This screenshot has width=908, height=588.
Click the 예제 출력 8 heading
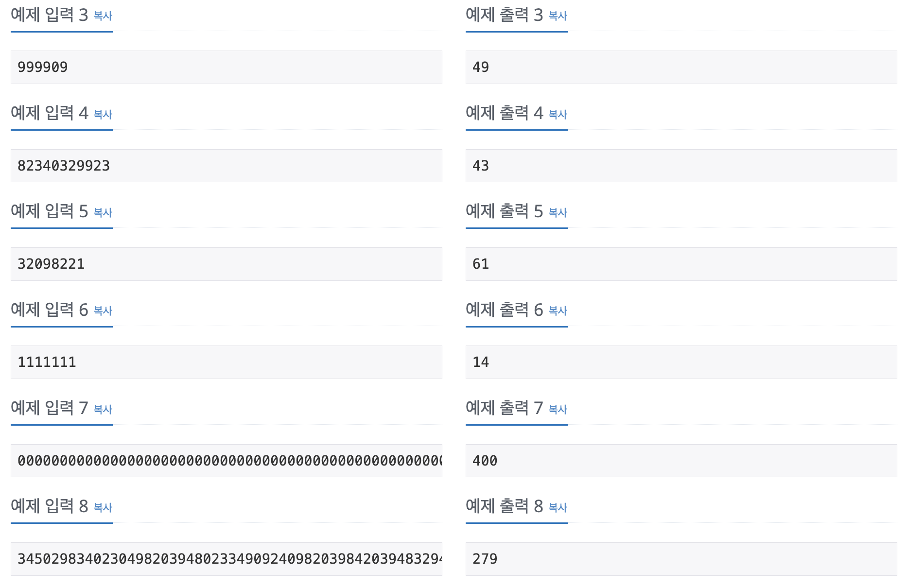click(x=506, y=505)
